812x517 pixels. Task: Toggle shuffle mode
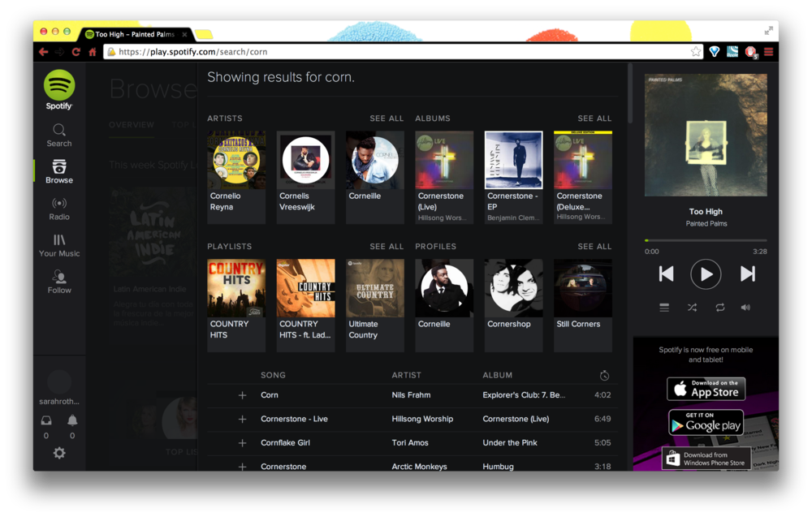click(692, 308)
